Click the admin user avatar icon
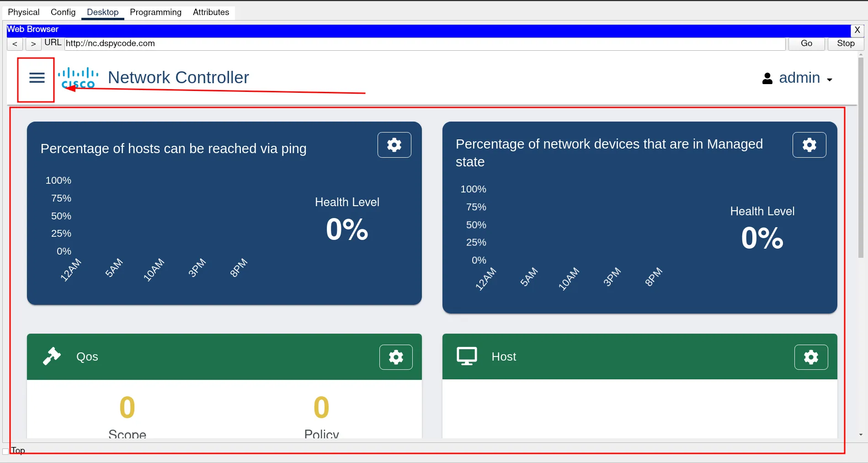 (767, 79)
